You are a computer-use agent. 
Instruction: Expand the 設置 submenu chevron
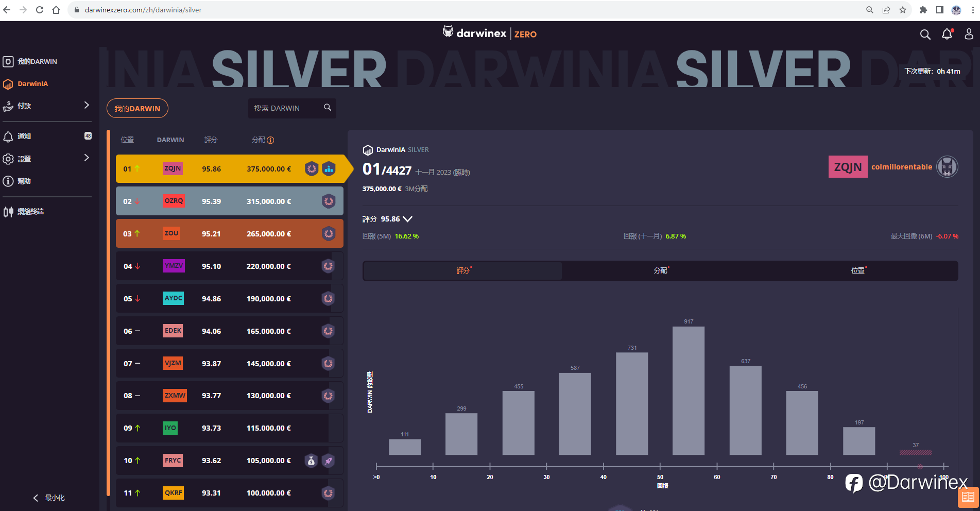coord(87,158)
